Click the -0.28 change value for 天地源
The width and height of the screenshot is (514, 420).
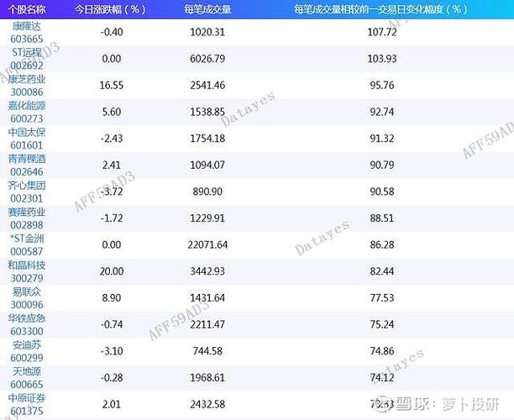pyautogui.click(x=112, y=377)
